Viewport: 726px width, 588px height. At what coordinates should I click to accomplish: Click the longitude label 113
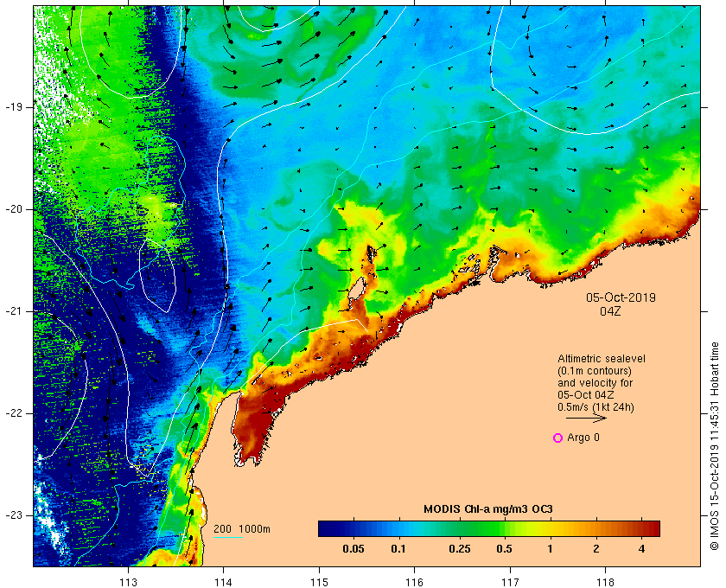pyautogui.click(x=128, y=582)
